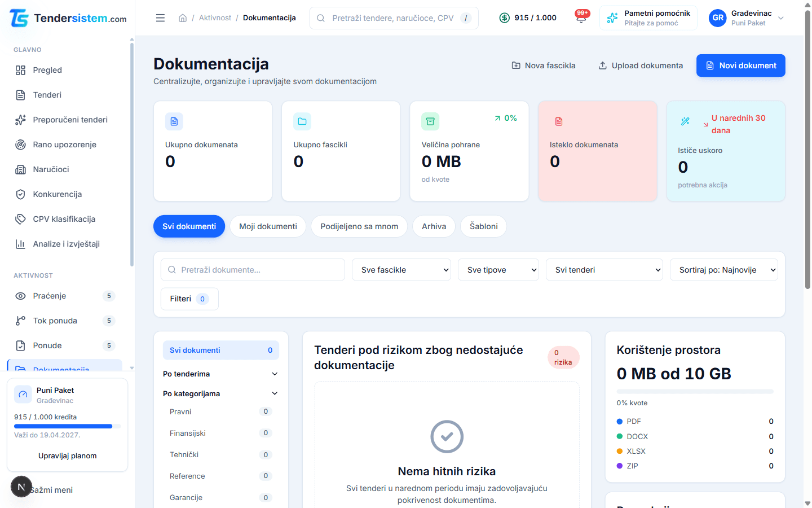Open Rano upozorenje in the sidebar
This screenshot has width=812, height=508.
point(67,144)
